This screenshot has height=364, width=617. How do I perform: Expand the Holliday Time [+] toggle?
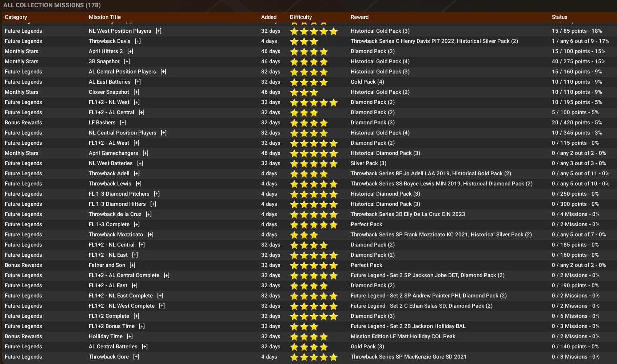130,336
